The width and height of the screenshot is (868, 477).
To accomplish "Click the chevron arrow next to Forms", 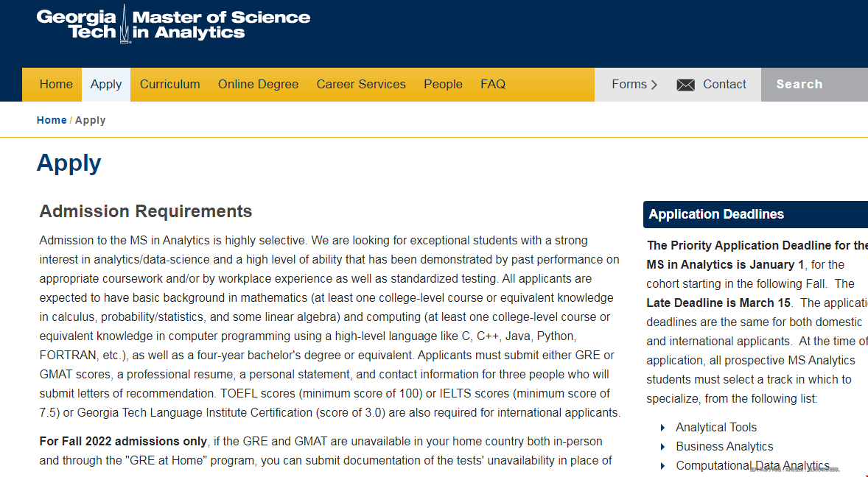I will (x=654, y=85).
